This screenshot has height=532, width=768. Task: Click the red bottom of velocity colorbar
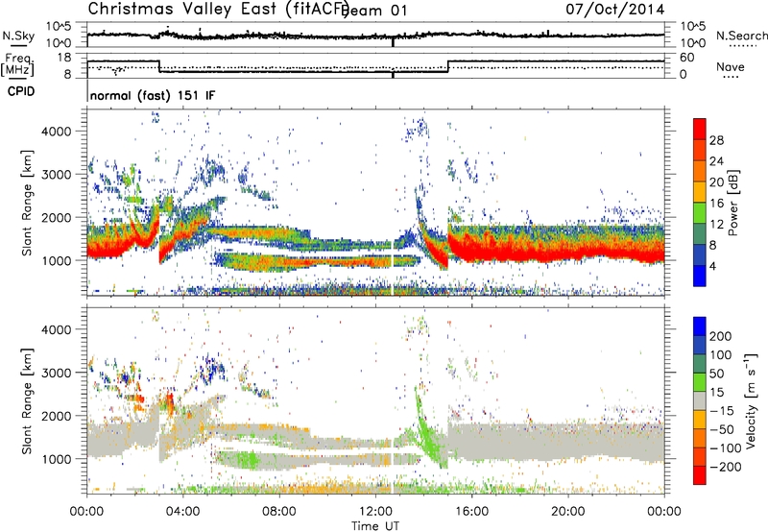pos(700,475)
